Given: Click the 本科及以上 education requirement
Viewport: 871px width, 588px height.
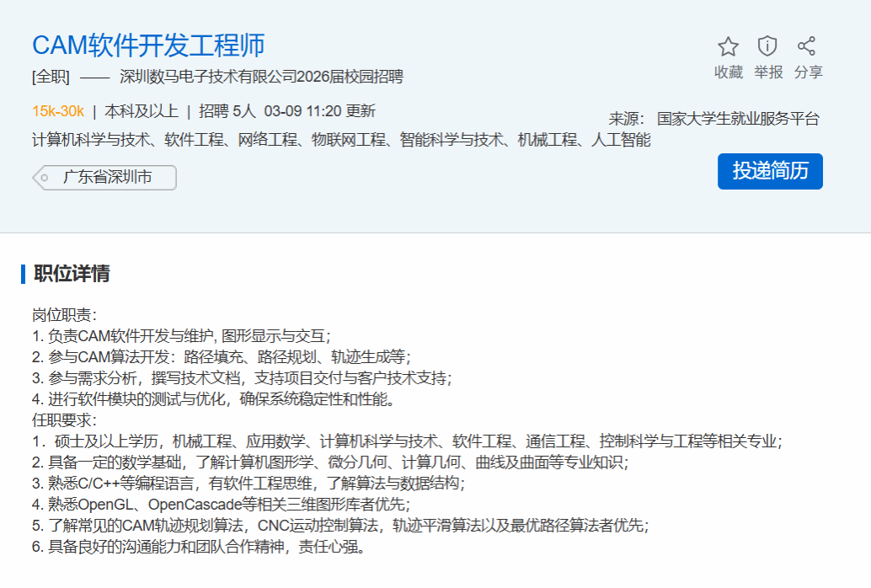Looking at the screenshot, I should click(x=141, y=111).
